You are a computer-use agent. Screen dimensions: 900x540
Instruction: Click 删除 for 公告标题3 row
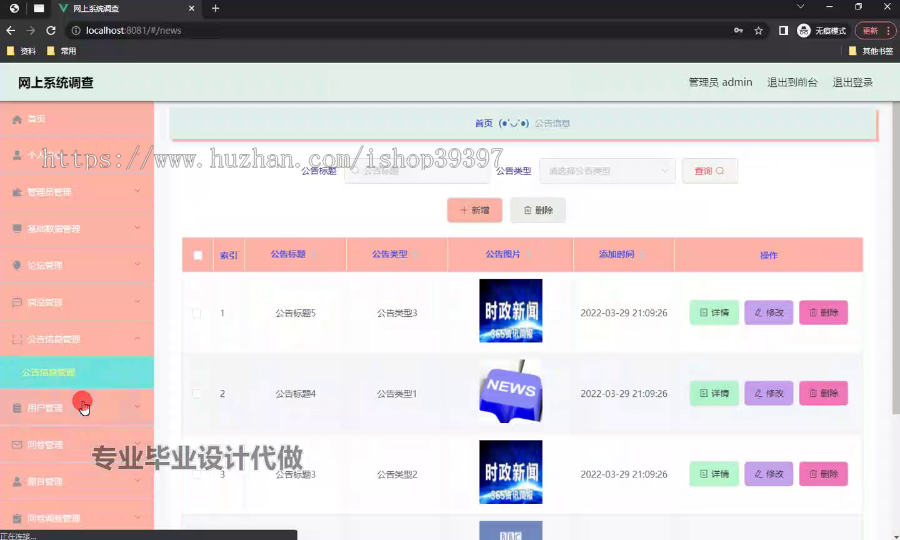(x=823, y=474)
